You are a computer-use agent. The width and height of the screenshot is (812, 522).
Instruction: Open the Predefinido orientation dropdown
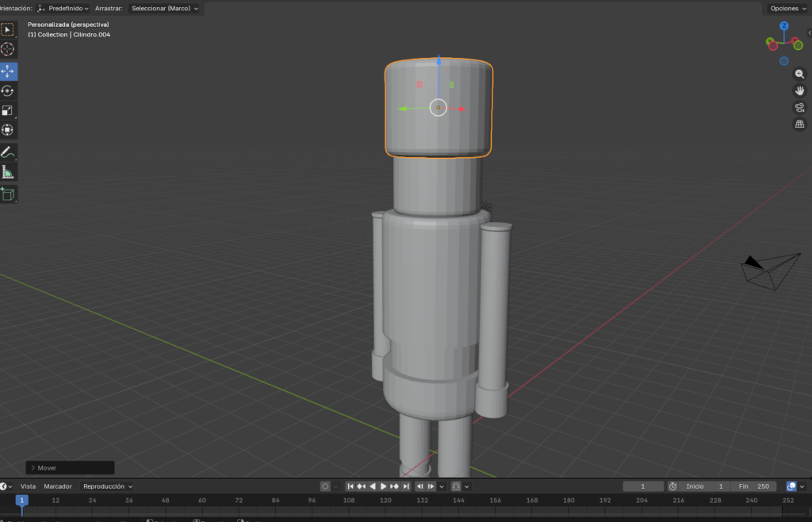(63, 8)
